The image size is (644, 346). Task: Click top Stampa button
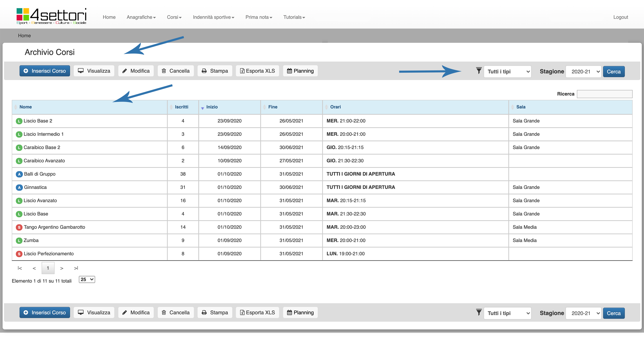tap(215, 71)
